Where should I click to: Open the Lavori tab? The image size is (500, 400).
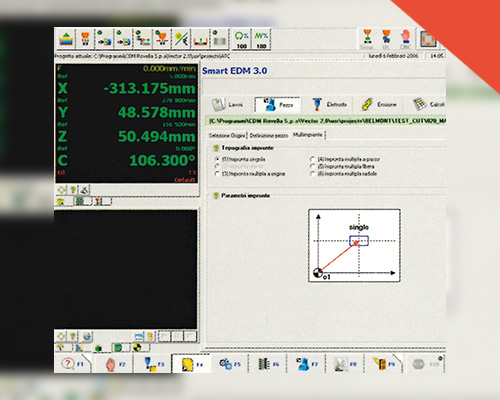tap(229, 104)
